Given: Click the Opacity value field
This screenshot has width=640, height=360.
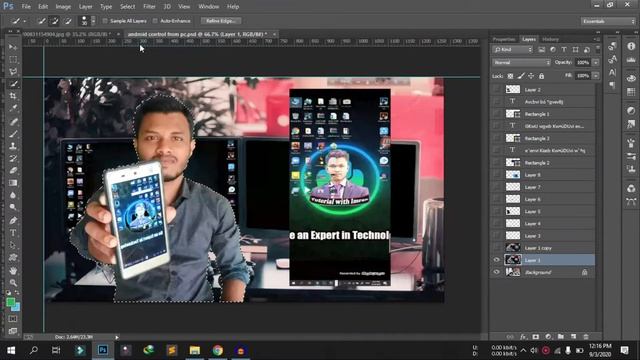Looking at the screenshot, I should pos(583,62).
